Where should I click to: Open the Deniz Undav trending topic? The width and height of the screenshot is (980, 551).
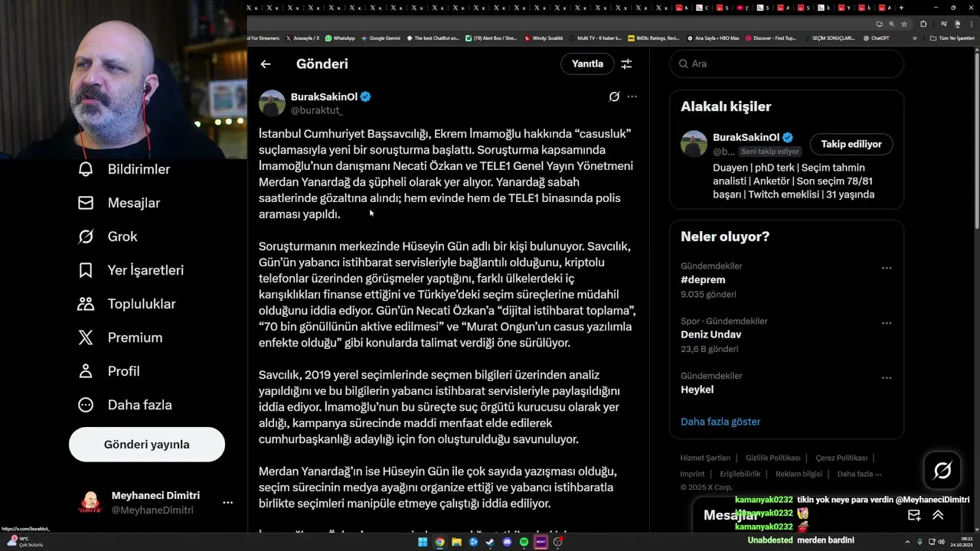click(x=711, y=334)
